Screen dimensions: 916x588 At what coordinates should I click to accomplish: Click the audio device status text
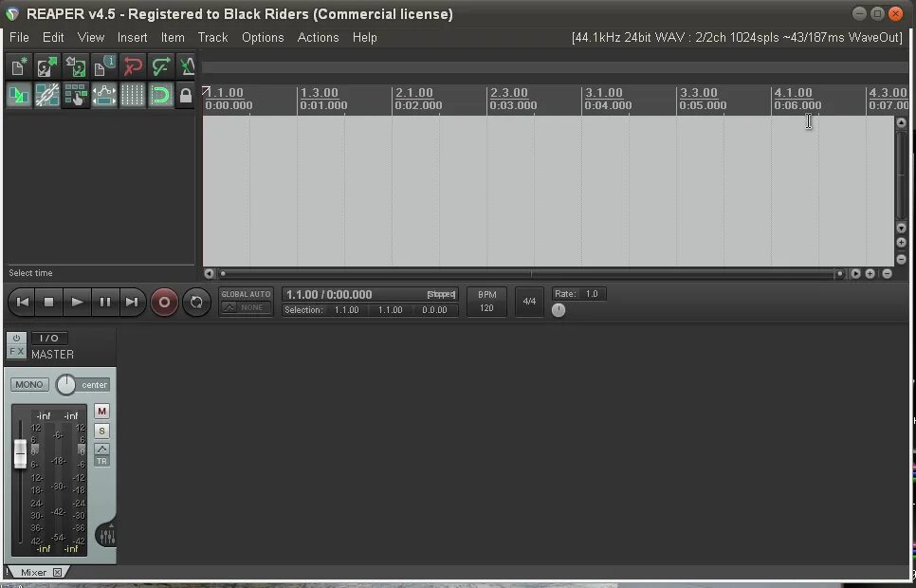pos(737,37)
